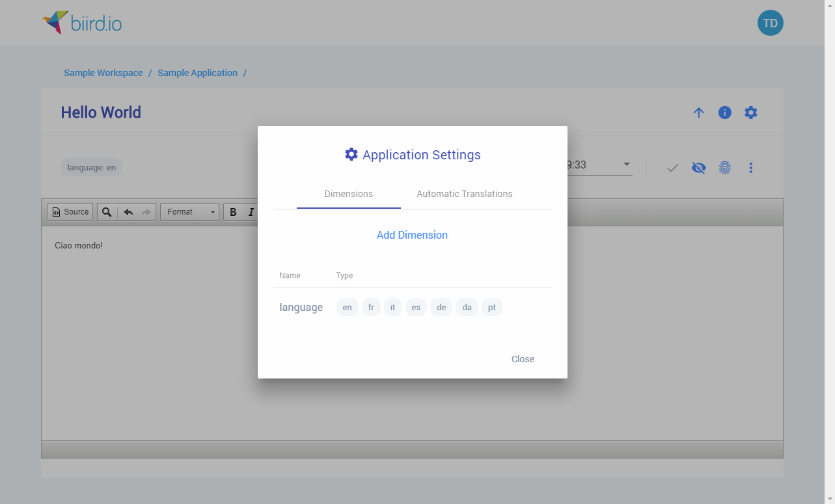Click the pt language chip
The image size is (835, 504).
point(492,307)
